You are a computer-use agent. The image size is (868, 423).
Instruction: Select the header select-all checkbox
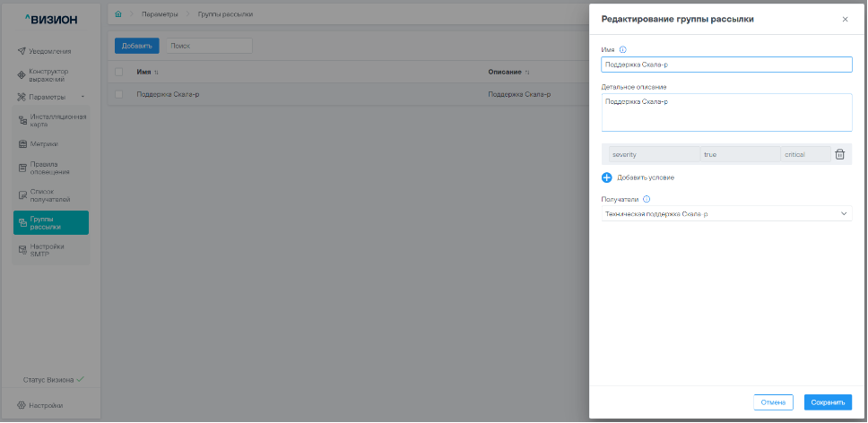[118, 72]
